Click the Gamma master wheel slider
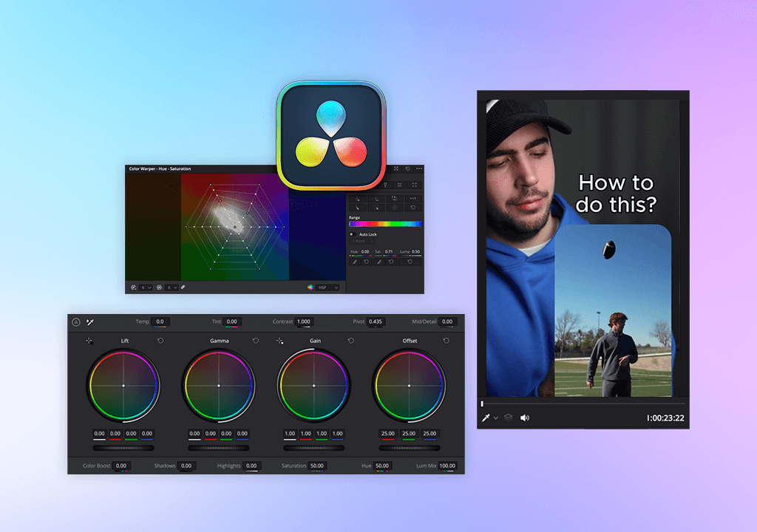The image size is (757, 532). (x=219, y=448)
